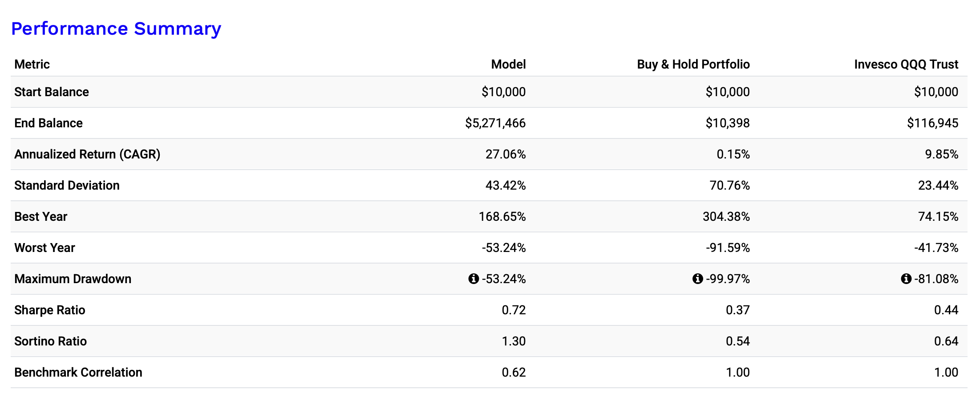Click the Performance Summary heading

116,28
